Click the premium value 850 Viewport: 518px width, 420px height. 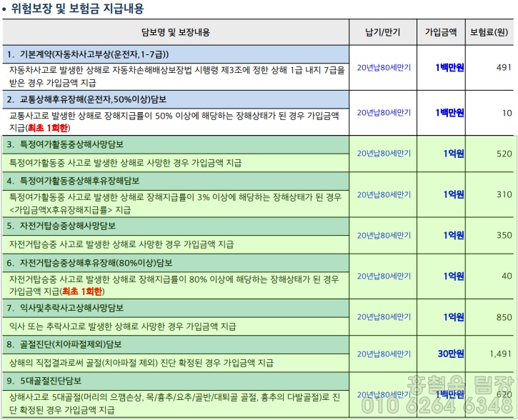click(504, 317)
